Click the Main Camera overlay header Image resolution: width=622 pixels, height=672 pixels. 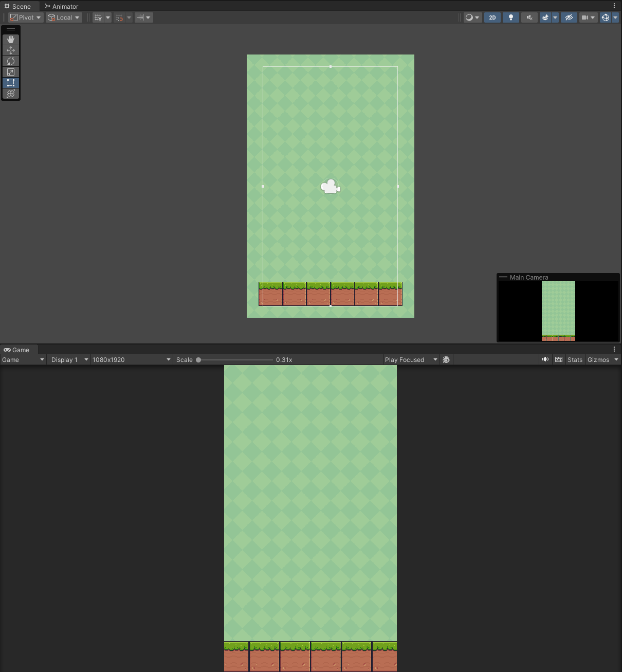[x=558, y=277]
